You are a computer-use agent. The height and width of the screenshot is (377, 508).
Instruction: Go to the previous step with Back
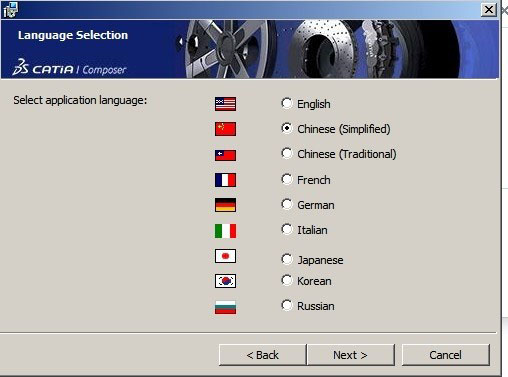point(262,355)
